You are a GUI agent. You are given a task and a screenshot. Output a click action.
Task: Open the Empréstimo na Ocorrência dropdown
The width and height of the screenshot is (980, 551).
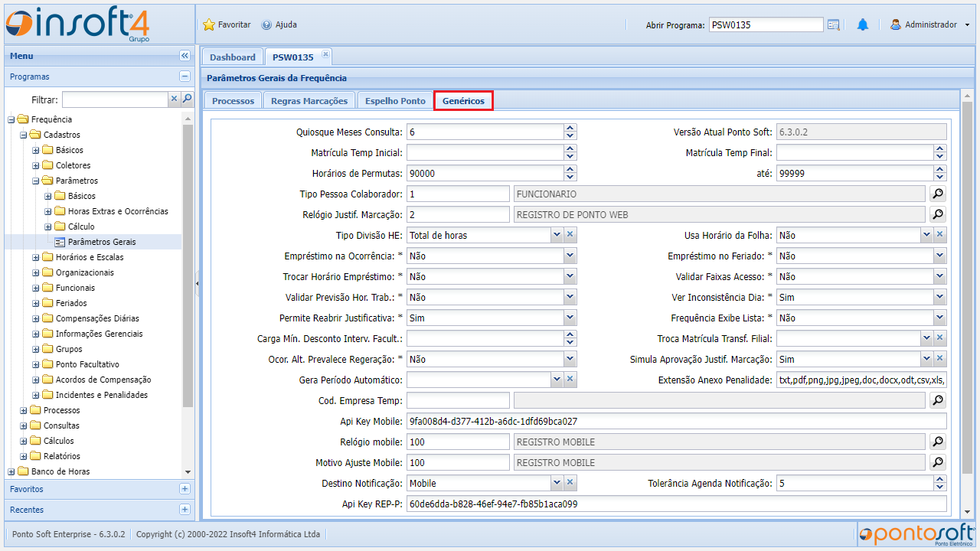[x=570, y=256]
